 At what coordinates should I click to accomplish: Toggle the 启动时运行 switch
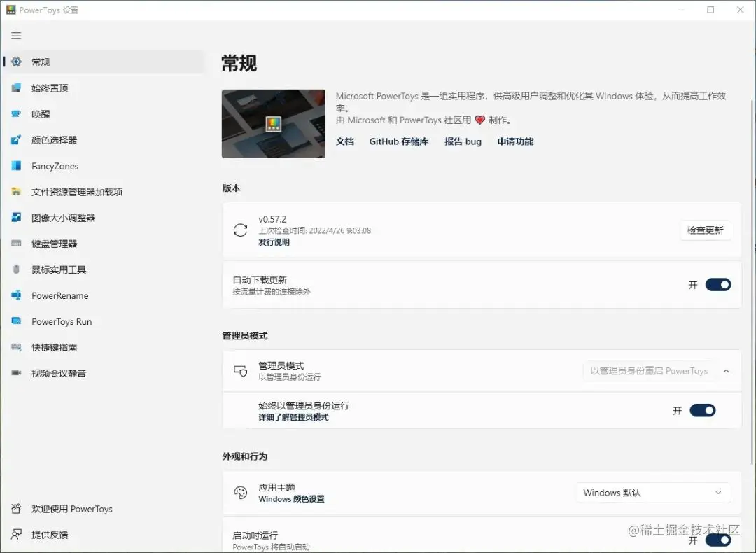[718, 540]
